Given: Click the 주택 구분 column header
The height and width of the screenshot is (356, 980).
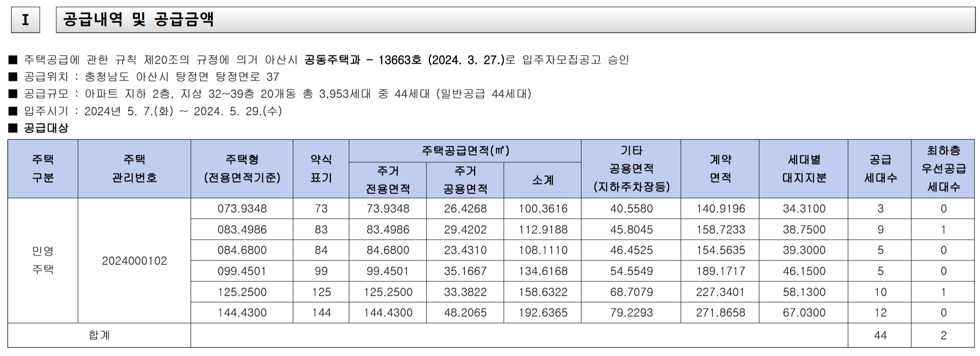Looking at the screenshot, I should coord(43,169).
